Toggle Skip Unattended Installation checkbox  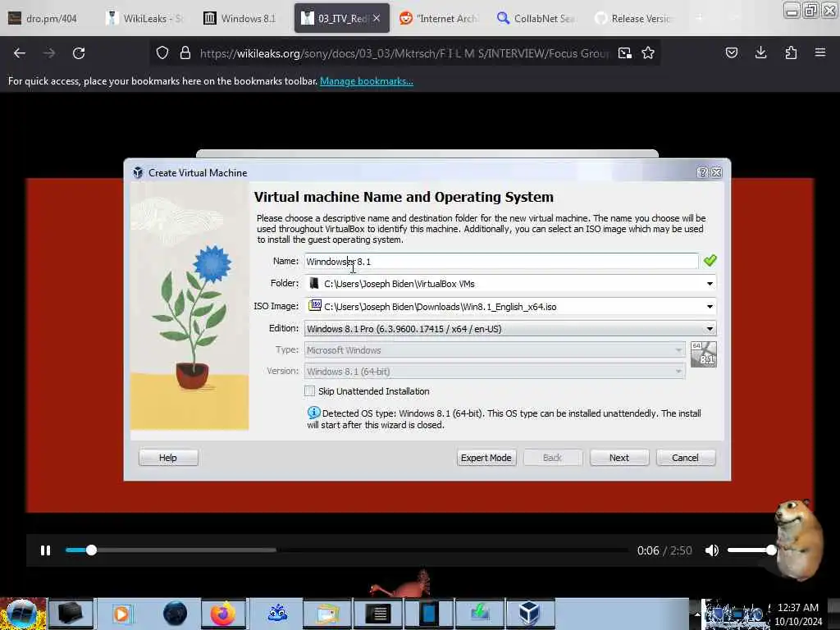(x=309, y=391)
